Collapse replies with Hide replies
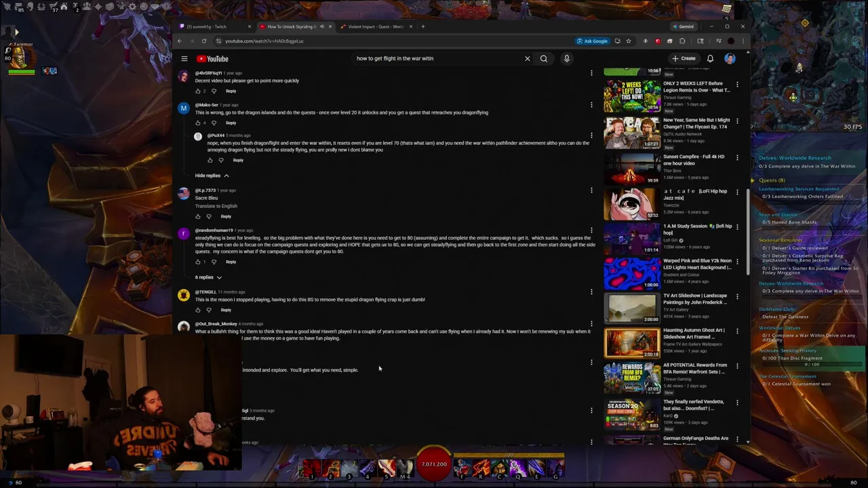 pos(212,176)
